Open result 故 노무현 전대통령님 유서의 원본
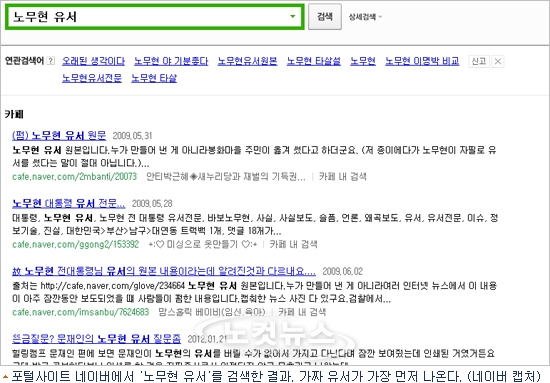The width and height of the screenshot is (550, 383). 164,271
